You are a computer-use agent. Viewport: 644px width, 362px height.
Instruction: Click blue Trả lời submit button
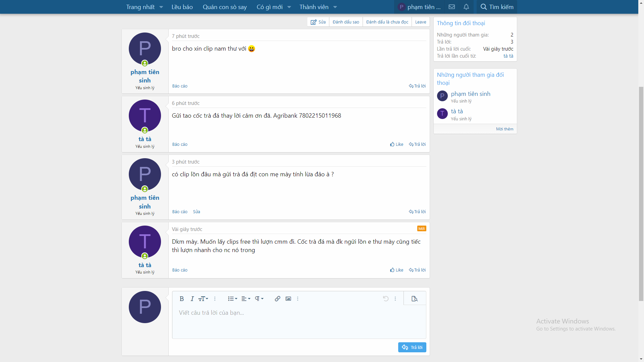(x=412, y=347)
